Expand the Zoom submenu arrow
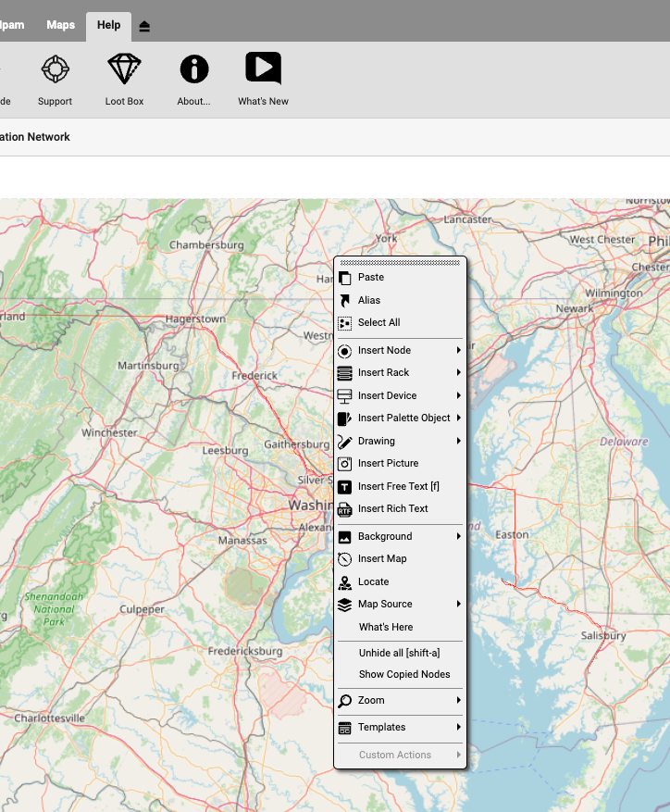The image size is (670, 812). 458,701
